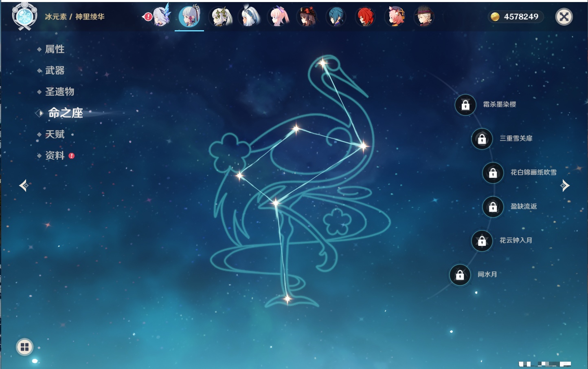
Task: Select the Diluc avatar with red hair
Action: point(366,17)
